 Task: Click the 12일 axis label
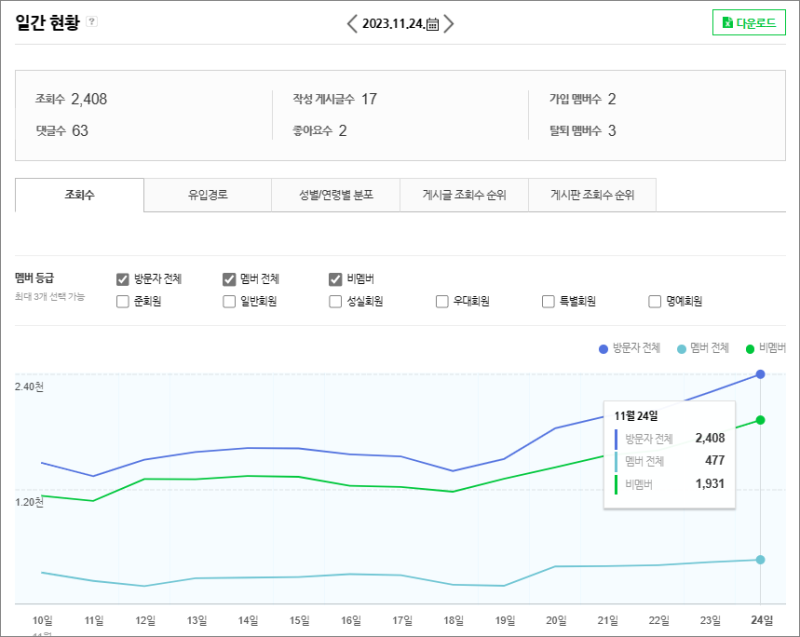tap(145, 620)
